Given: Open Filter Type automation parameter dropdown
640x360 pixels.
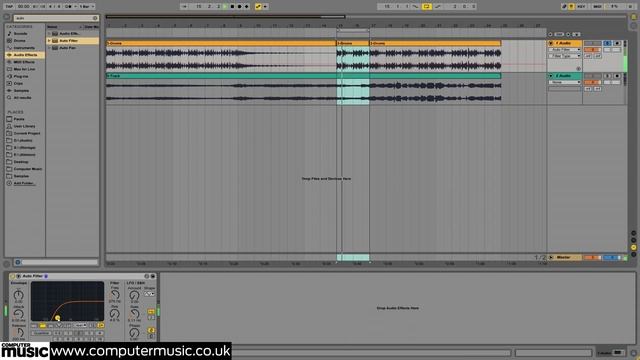Looking at the screenshot, I should (564, 56).
